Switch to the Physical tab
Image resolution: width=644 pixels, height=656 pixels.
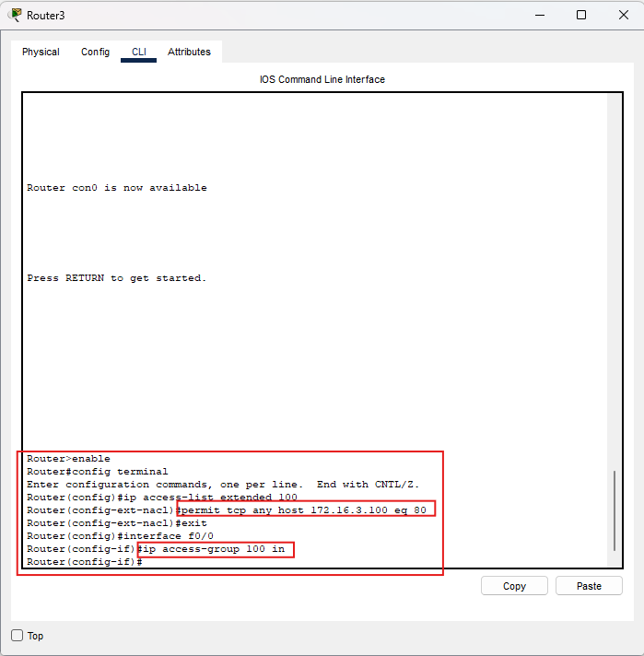[x=41, y=53]
